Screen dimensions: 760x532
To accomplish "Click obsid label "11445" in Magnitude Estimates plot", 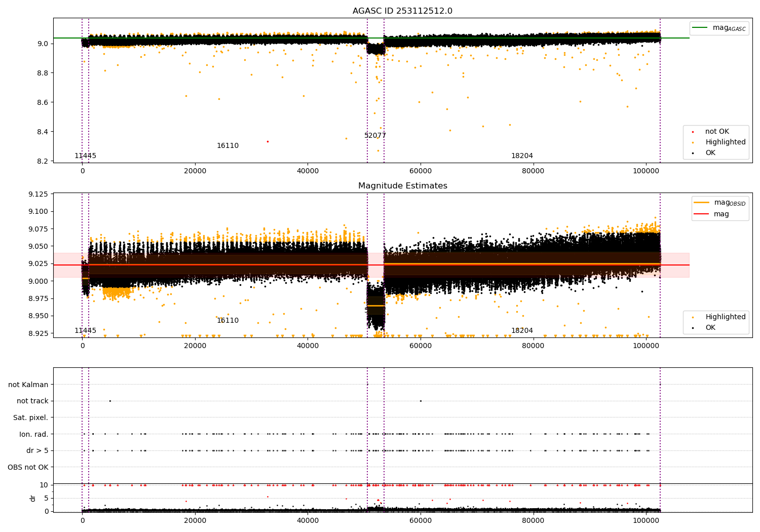I will click(x=85, y=331).
